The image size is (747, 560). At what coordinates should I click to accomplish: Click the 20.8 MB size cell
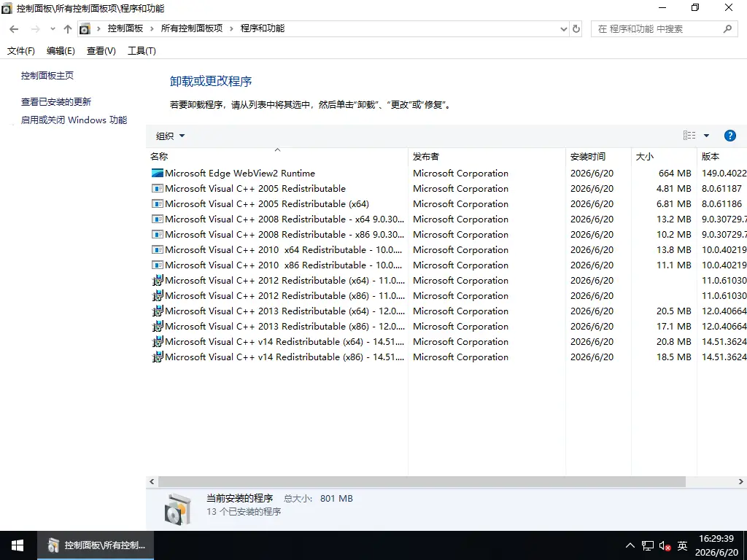pyautogui.click(x=673, y=341)
